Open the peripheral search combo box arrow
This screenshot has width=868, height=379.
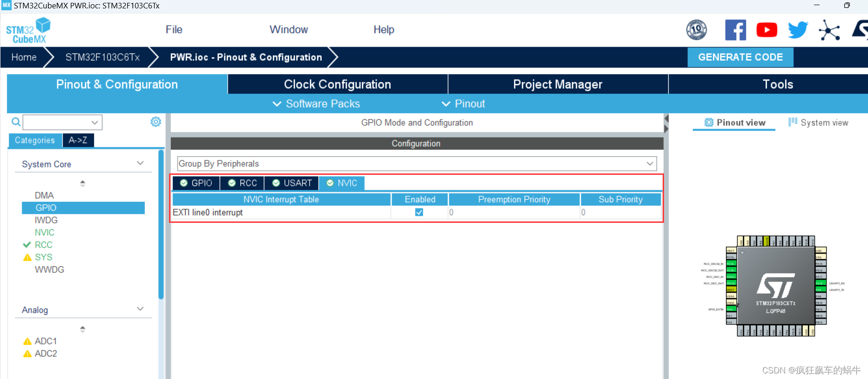point(95,123)
